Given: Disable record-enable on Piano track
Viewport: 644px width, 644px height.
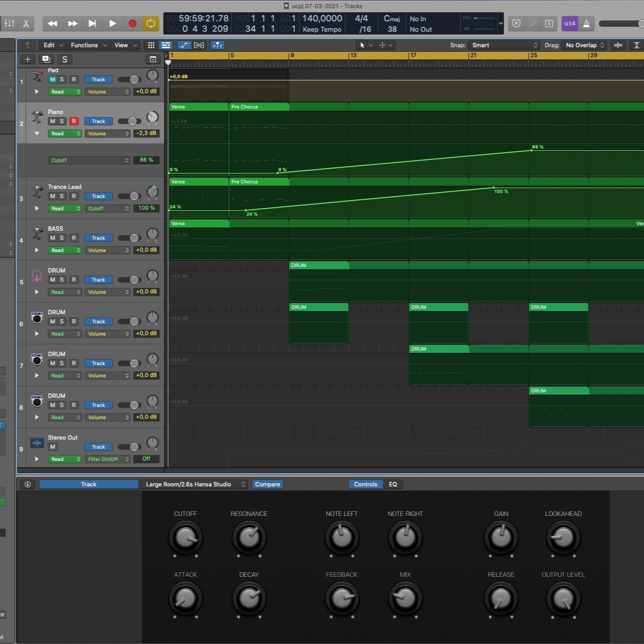Looking at the screenshot, I should (74, 121).
